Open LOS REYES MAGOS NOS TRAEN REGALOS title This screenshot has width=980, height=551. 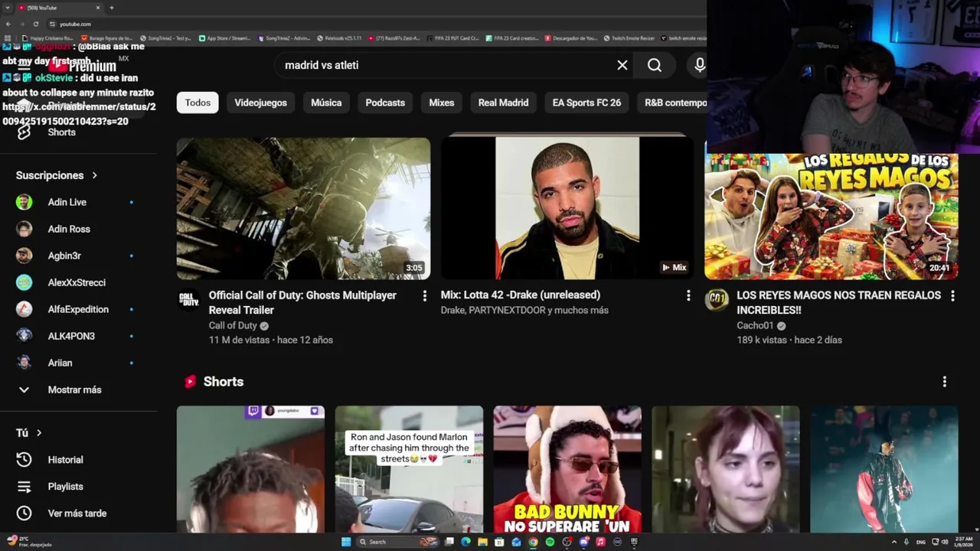click(838, 302)
